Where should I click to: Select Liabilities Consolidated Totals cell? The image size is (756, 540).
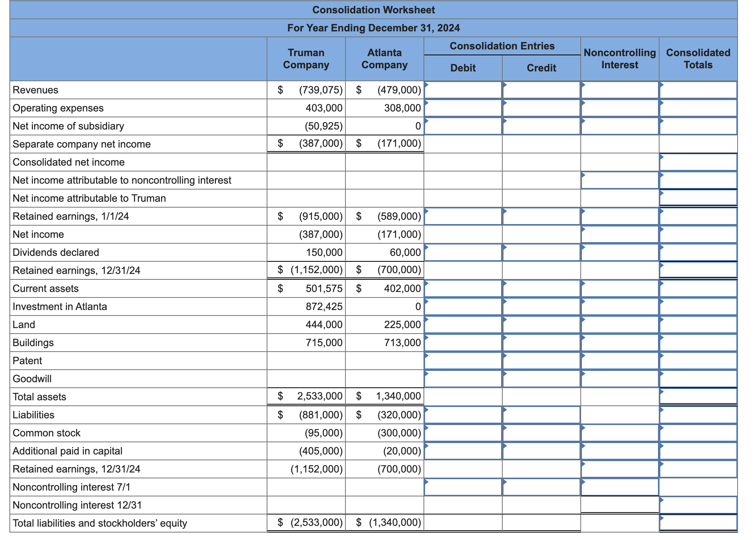tap(698, 415)
